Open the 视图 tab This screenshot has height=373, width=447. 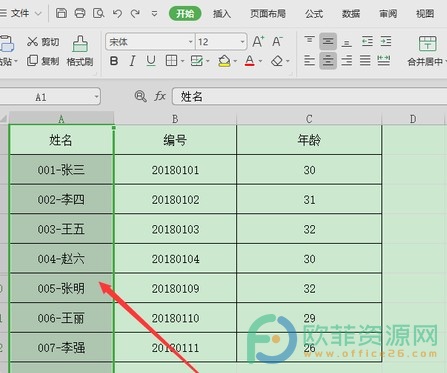click(425, 14)
